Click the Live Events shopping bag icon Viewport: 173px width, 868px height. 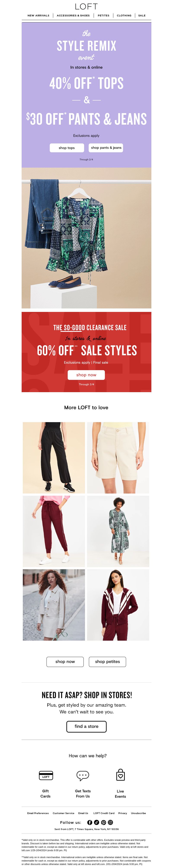pos(120,775)
